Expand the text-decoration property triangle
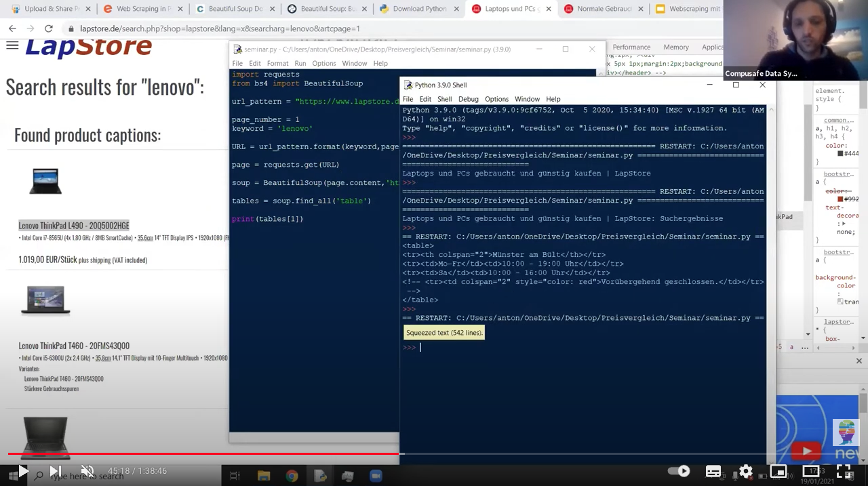The width and height of the screenshot is (868, 486). point(844,224)
